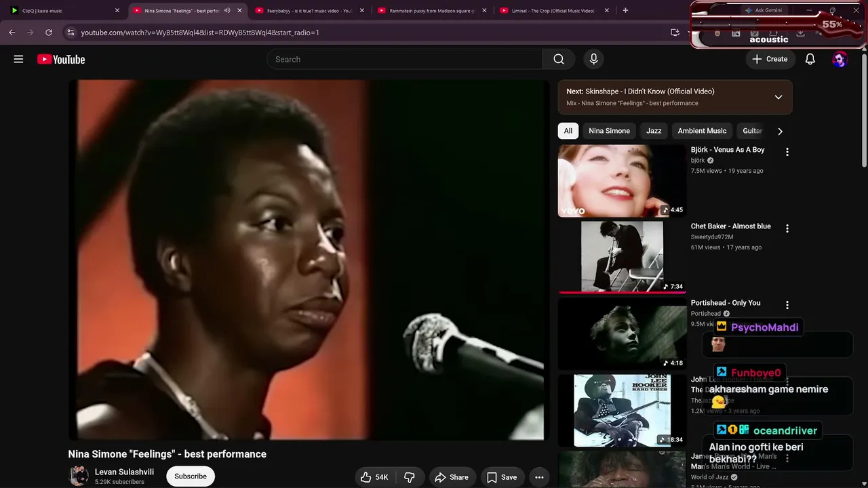Click the search magnifier button
This screenshot has width=868, height=488.
(559, 59)
